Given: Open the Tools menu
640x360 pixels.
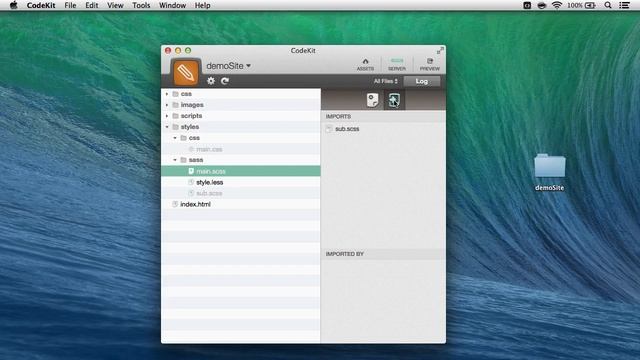Looking at the screenshot, I should (141, 5).
